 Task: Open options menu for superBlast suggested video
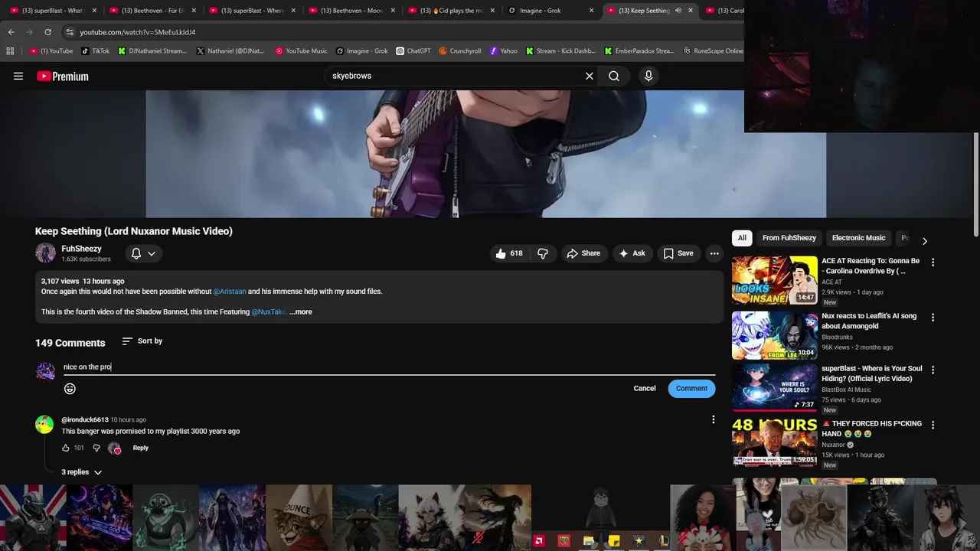tap(933, 370)
